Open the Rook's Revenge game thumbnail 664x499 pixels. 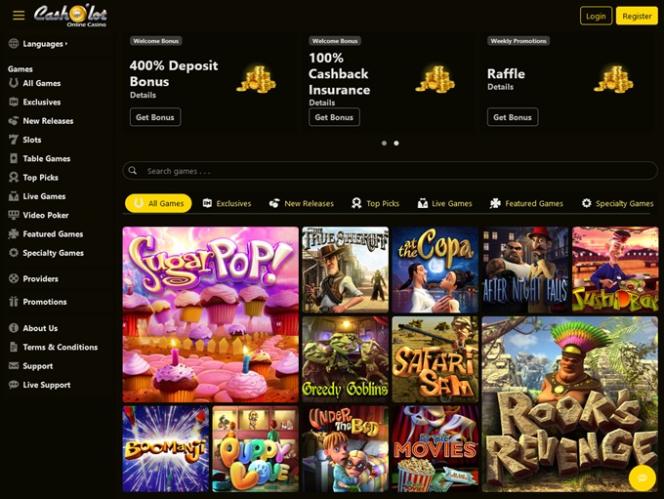[570, 404]
